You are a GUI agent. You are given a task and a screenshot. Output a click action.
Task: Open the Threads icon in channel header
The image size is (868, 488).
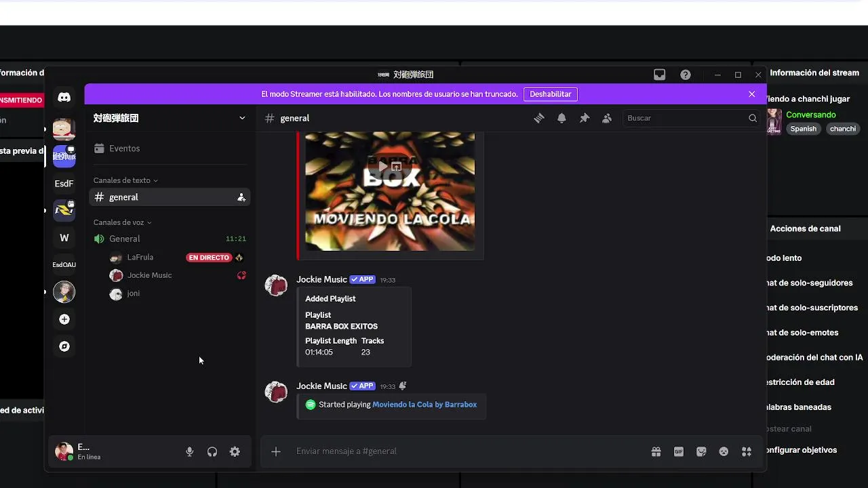539,118
